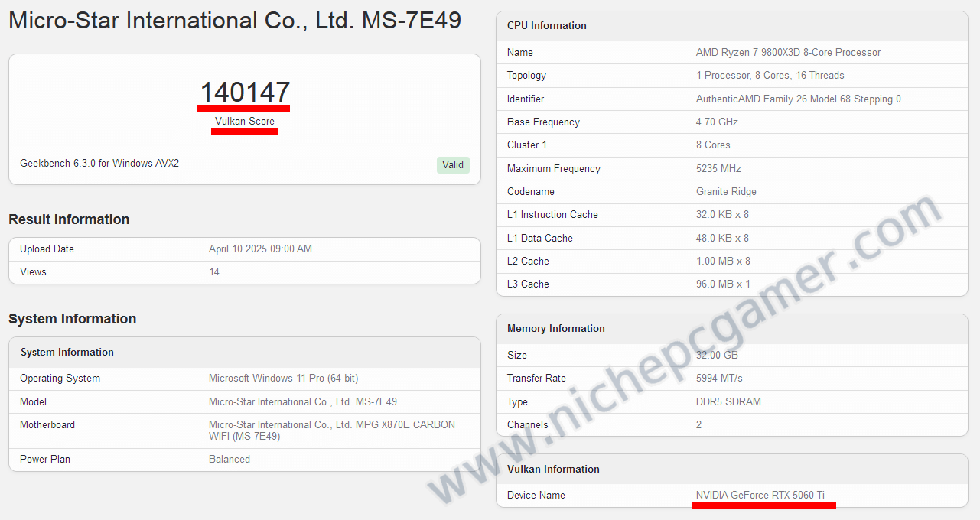Click transfer rate value 5994 MT/s
The width and height of the screenshot is (980, 520).
pyautogui.click(x=719, y=378)
